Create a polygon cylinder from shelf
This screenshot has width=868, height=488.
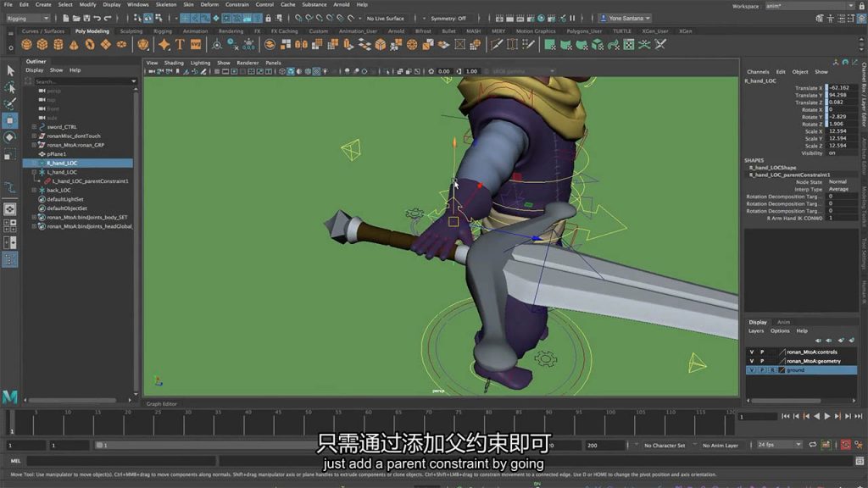tap(58, 45)
